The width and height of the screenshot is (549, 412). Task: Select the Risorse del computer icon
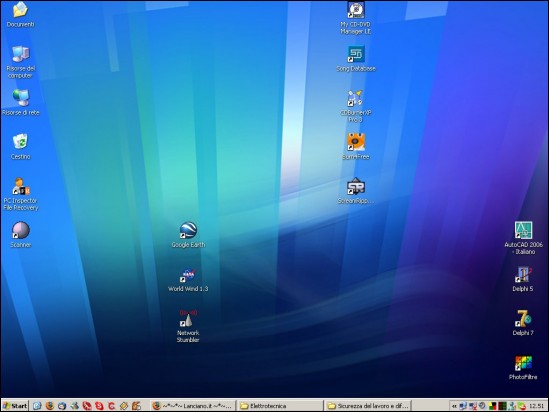pyautogui.click(x=21, y=62)
